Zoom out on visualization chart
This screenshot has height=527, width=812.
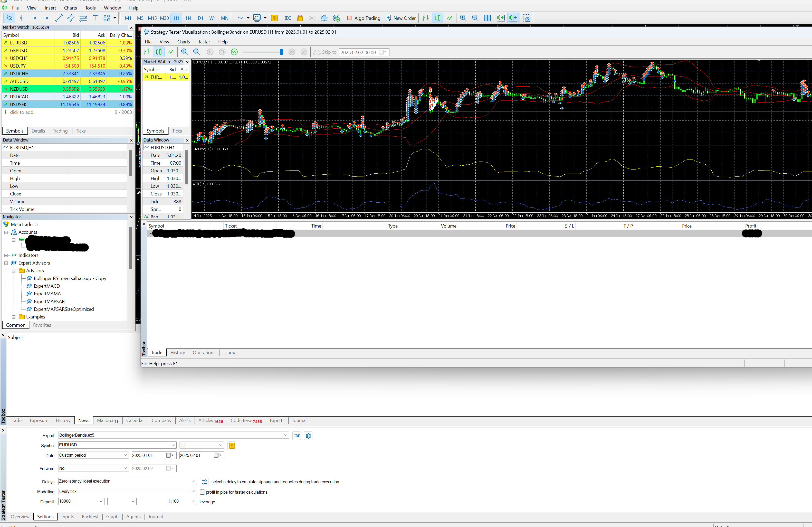pyautogui.click(x=196, y=52)
